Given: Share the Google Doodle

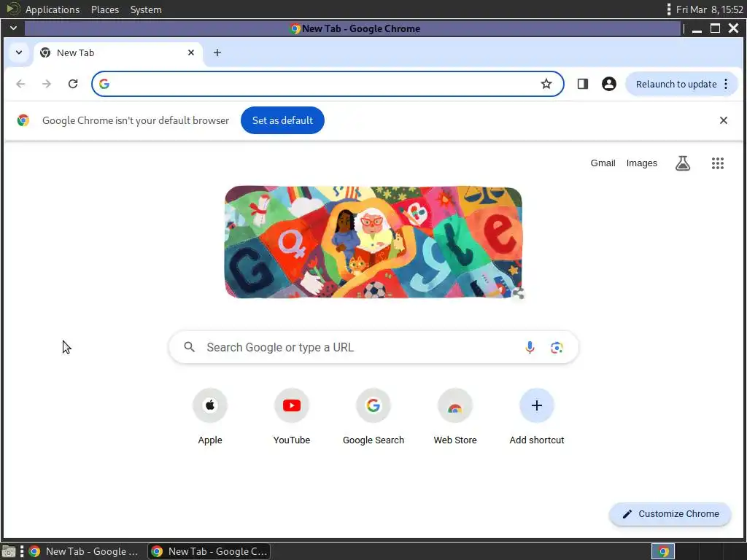Looking at the screenshot, I should tap(519, 293).
